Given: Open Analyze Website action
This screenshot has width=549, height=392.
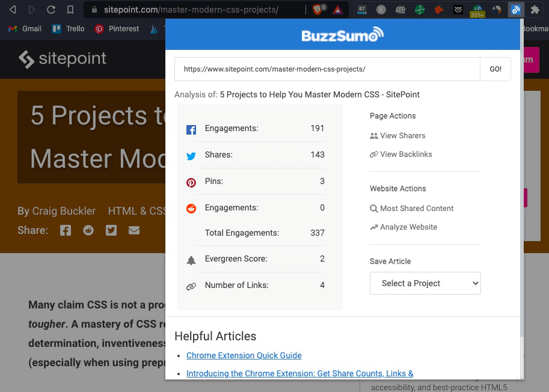Looking at the screenshot, I should click(403, 227).
